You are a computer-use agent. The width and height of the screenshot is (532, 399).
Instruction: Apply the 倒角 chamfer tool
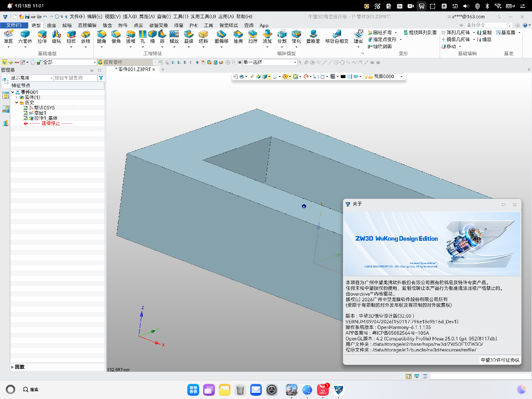[x=116, y=37]
